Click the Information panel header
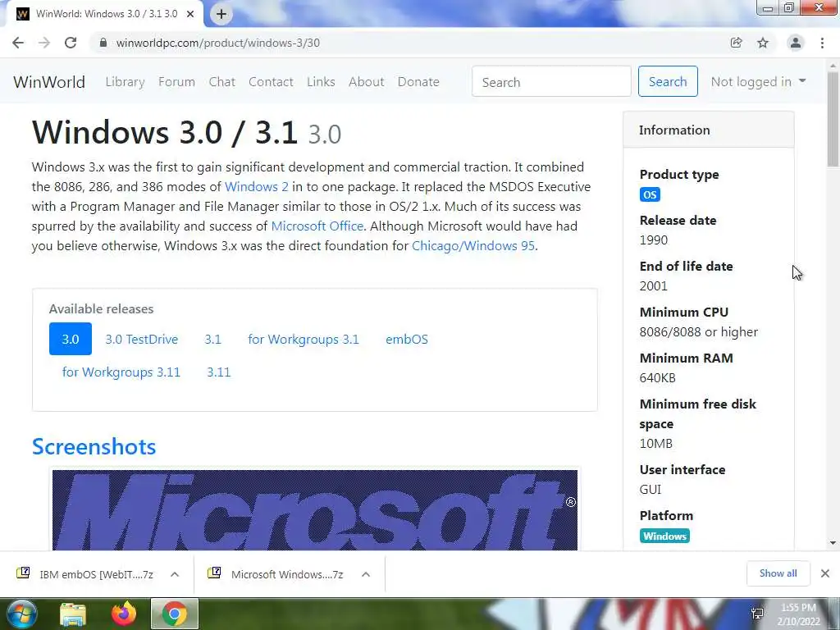 click(708, 130)
